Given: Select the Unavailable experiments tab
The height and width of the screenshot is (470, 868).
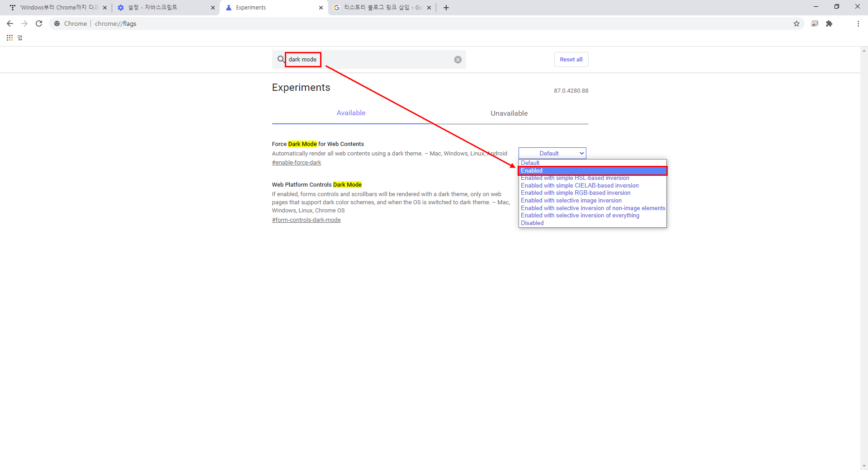Looking at the screenshot, I should [x=509, y=113].
